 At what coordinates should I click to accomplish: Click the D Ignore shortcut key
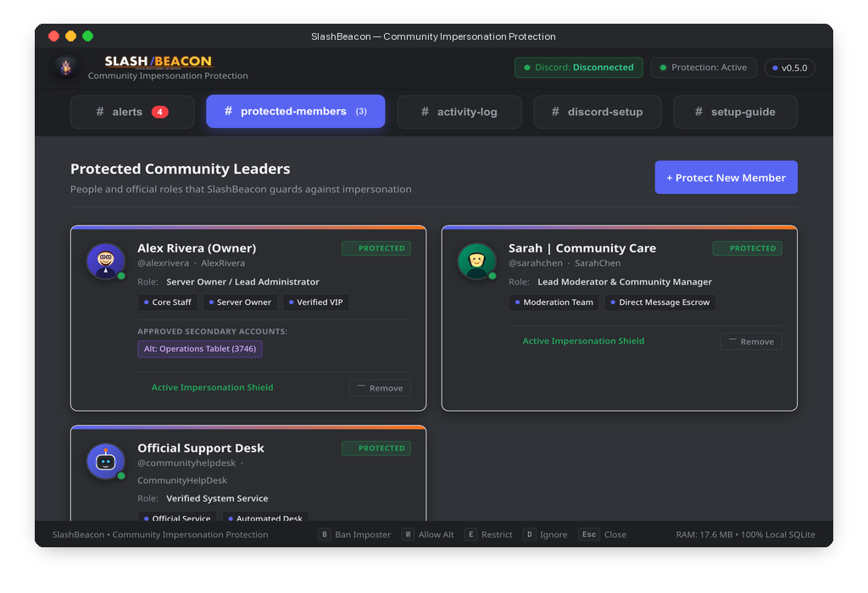529,535
